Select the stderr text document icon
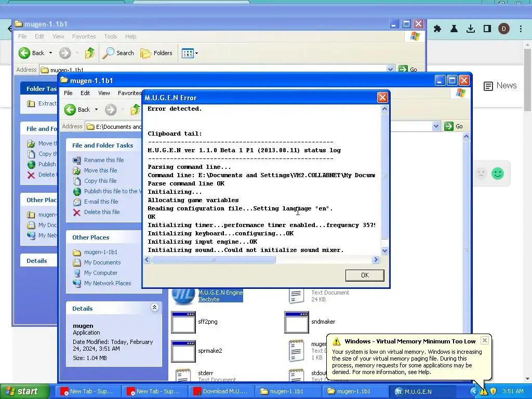Screen dimensions: 532x399 click(x=183, y=375)
